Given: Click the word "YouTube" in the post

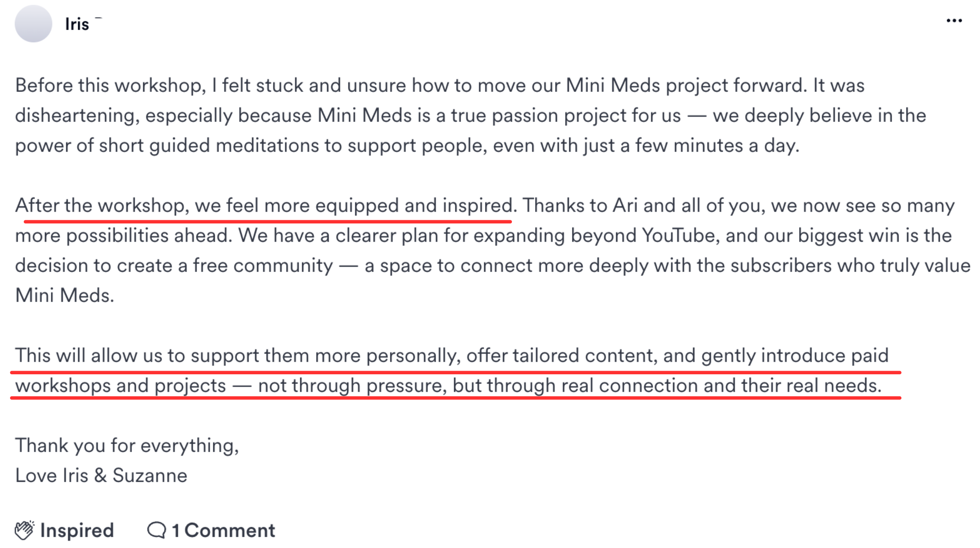Looking at the screenshot, I should (678, 235).
